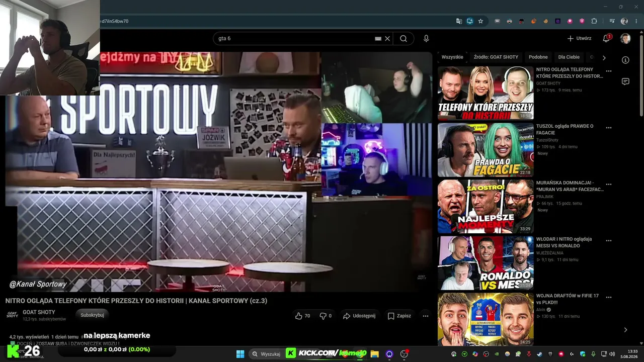The height and width of the screenshot is (362, 644).
Task: Dislike the video with the thumbs-down button
Action: click(326, 316)
